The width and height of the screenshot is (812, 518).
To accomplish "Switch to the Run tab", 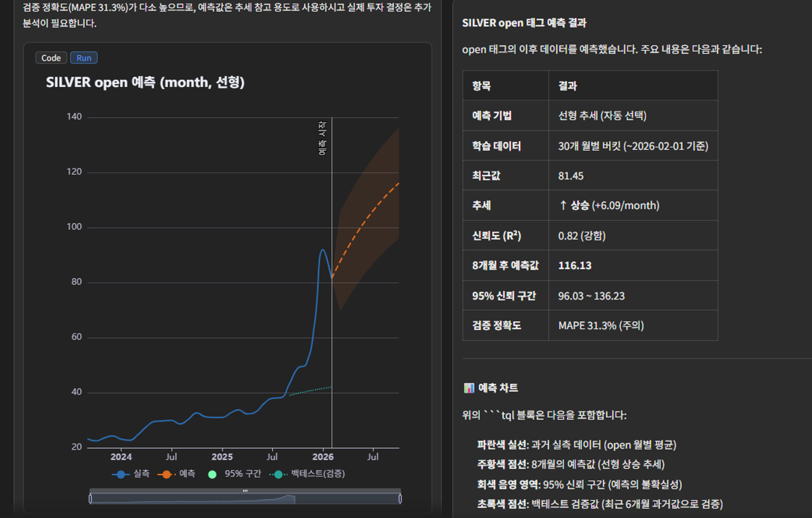I will tap(84, 58).
